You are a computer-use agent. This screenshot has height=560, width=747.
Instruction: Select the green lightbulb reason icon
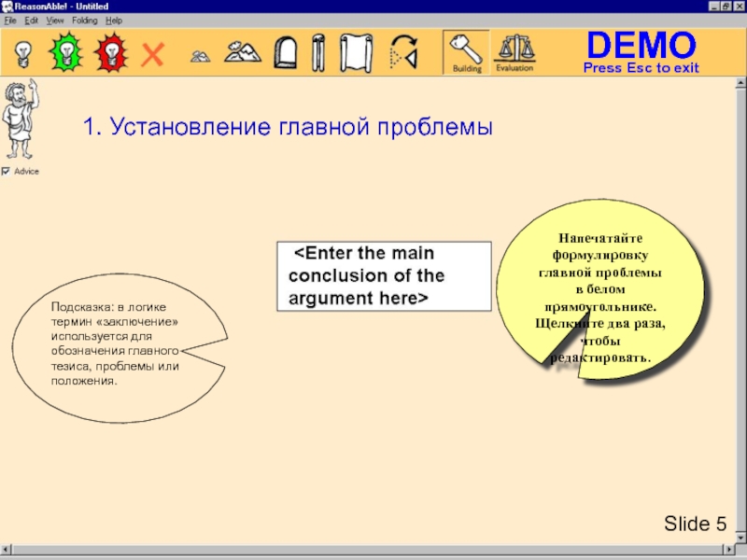click(x=66, y=52)
